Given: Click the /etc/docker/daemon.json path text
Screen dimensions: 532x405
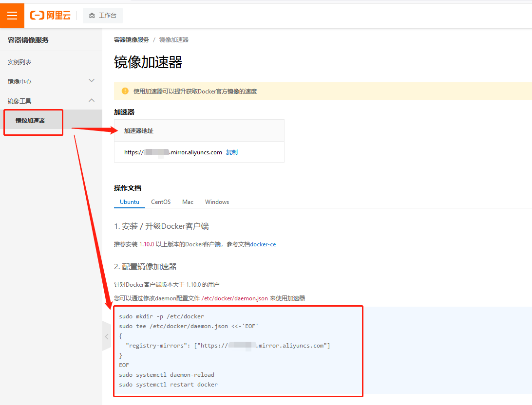Looking at the screenshot, I should [235, 298].
